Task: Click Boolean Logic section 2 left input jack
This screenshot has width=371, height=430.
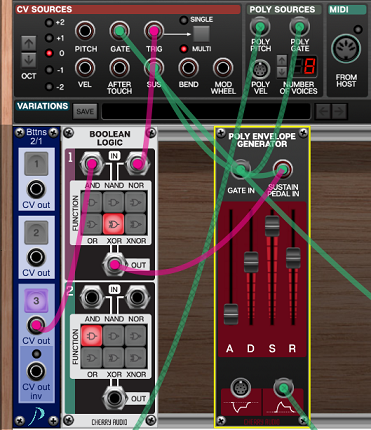Action: pos(91,297)
